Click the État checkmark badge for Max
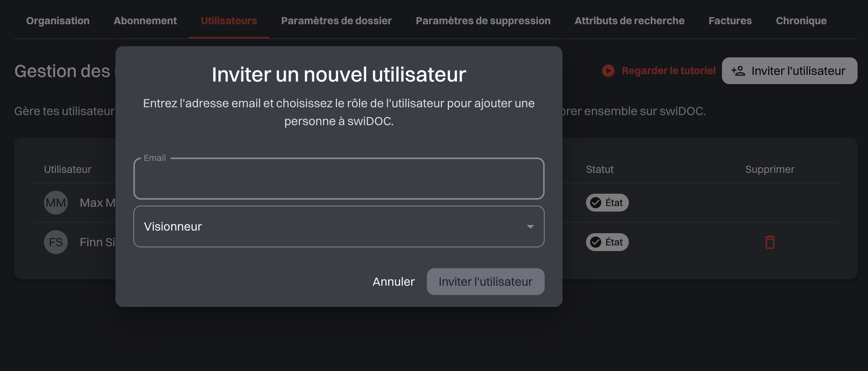This screenshot has height=371, width=868. [607, 203]
